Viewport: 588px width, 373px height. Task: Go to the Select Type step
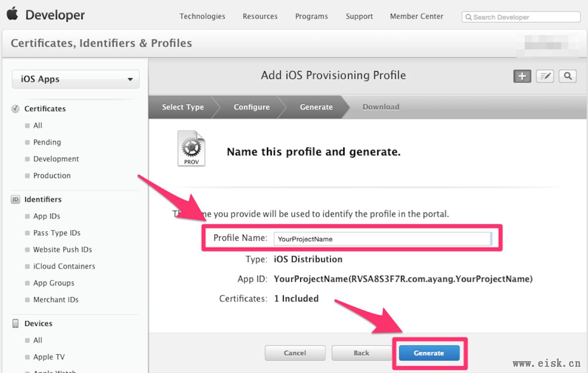(x=183, y=107)
